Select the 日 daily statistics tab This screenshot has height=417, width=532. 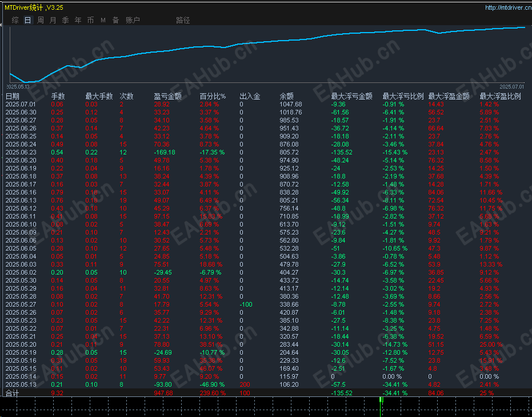coord(28,21)
